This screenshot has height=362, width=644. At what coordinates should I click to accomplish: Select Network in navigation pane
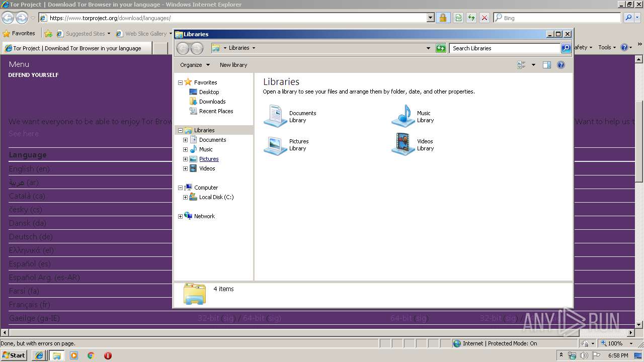tap(204, 216)
